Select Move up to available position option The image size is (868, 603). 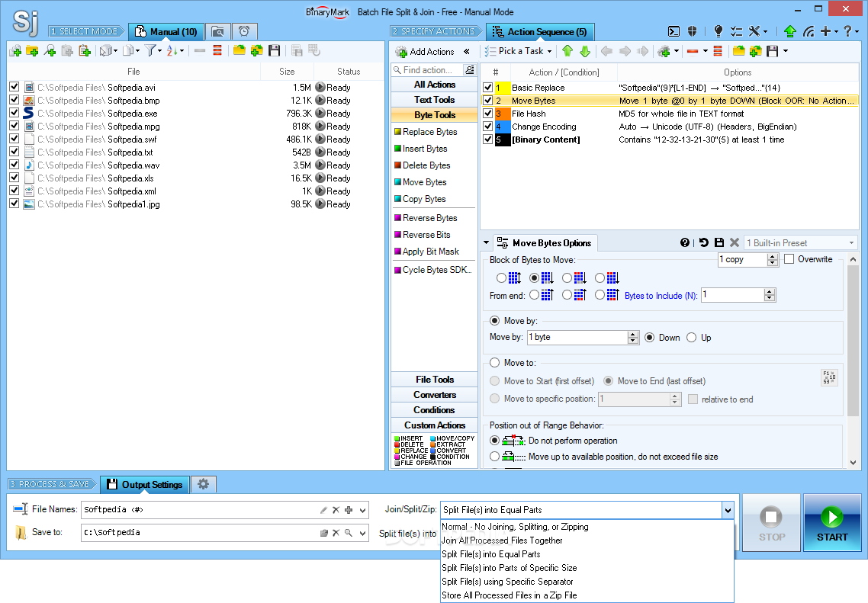(494, 457)
